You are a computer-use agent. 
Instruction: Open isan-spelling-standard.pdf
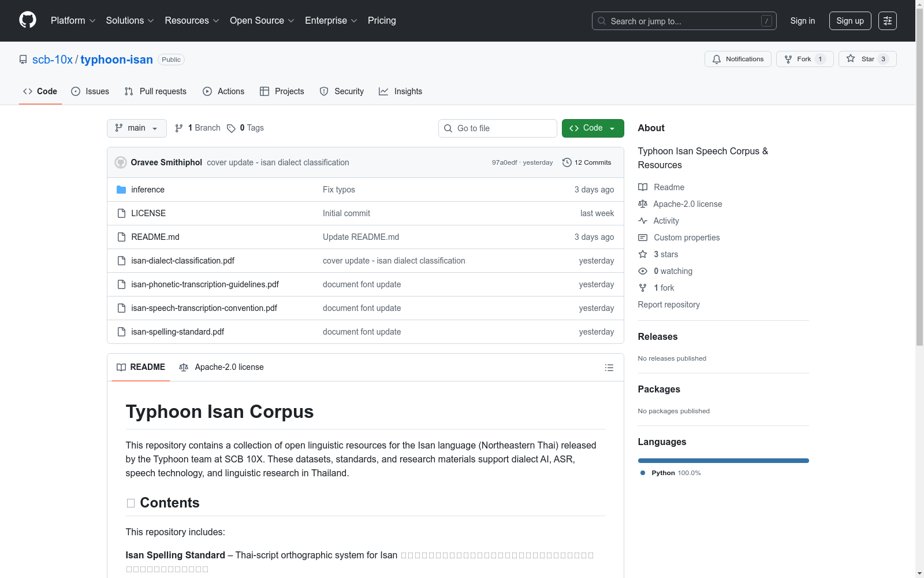(x=177, y=332)
